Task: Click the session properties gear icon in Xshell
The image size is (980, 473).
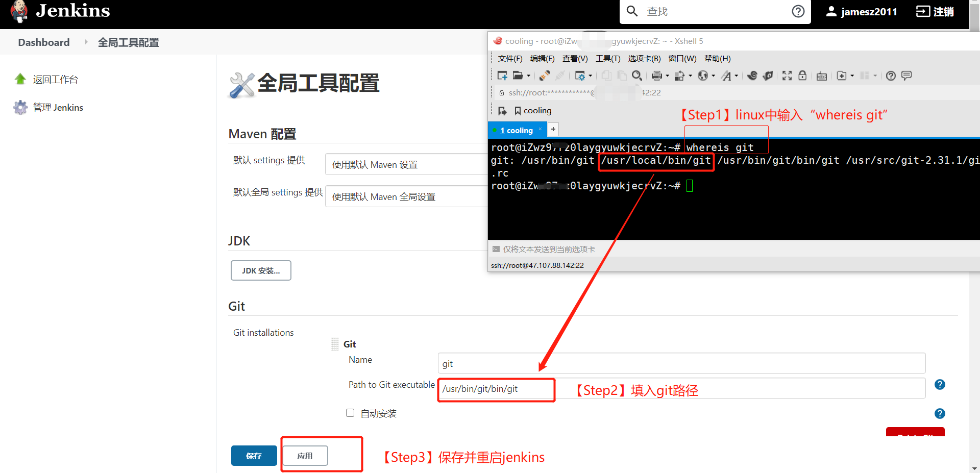Action: (580, 76)
